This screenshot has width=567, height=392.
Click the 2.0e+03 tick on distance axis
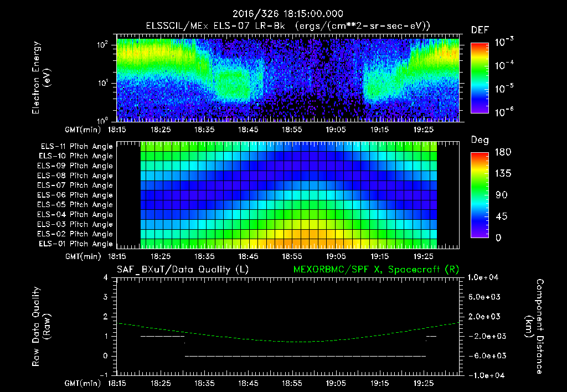pos(484,316)
